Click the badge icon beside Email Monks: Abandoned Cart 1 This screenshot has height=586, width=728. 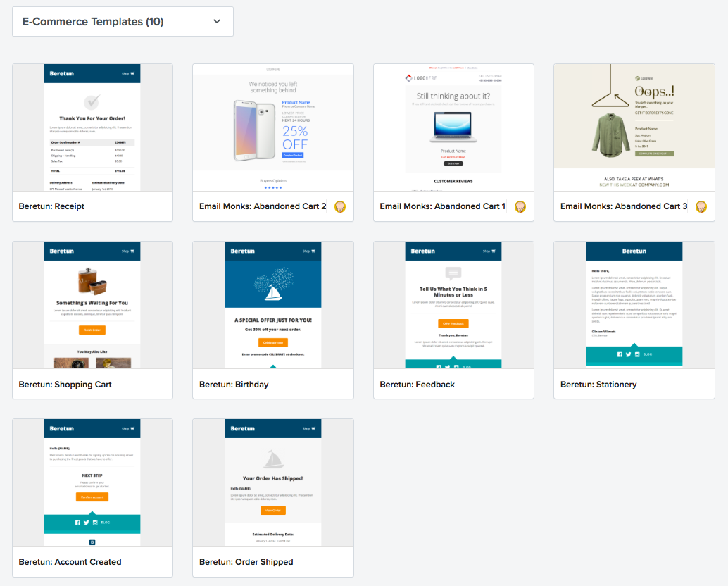click(520, 207)
